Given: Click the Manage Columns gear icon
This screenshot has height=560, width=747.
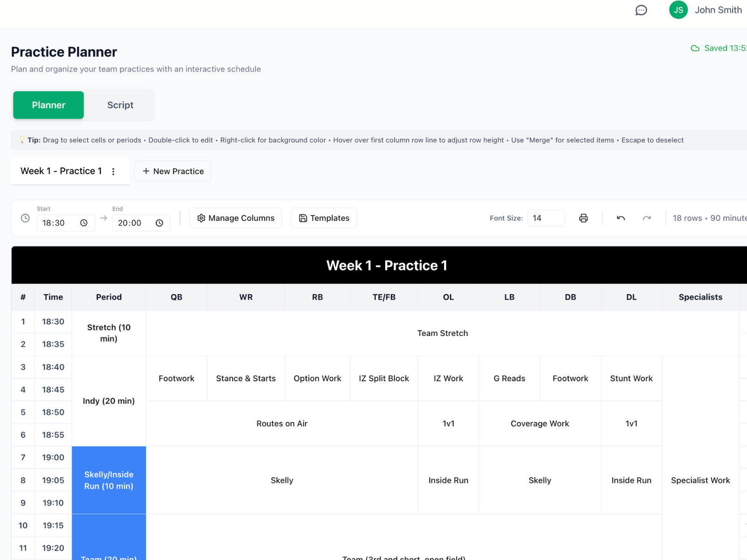Looking at the screenshot, I should pos(201,218).
